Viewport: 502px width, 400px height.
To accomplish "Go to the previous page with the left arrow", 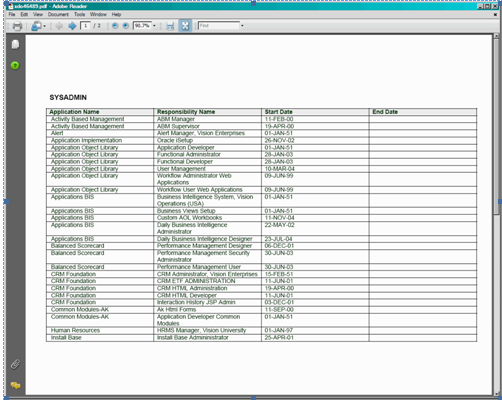I will point(59,26).
